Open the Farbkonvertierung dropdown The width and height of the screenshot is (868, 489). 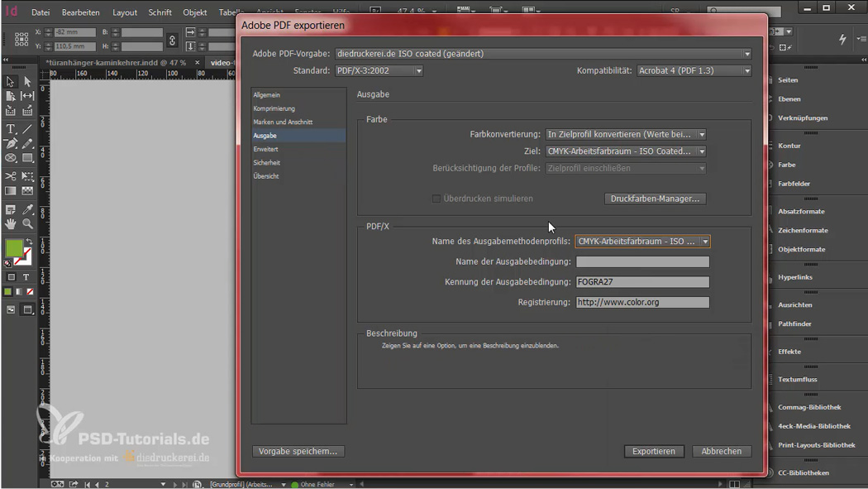click(x=701, y=135)
